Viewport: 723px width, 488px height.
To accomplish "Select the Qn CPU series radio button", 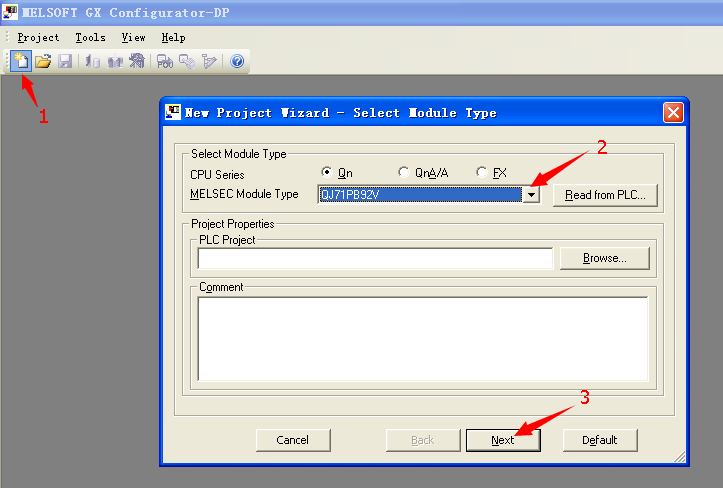I will (327, 173).
